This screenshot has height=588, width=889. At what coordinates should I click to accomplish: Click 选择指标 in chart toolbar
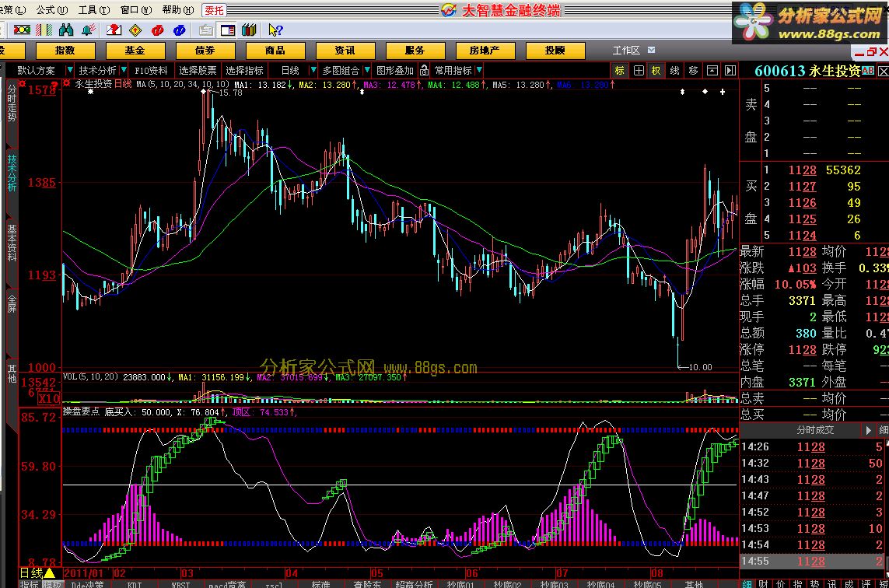[x=244, y=70]
